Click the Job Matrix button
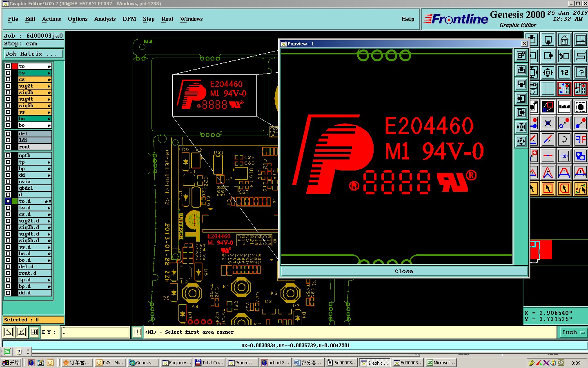 pos(33,54)
